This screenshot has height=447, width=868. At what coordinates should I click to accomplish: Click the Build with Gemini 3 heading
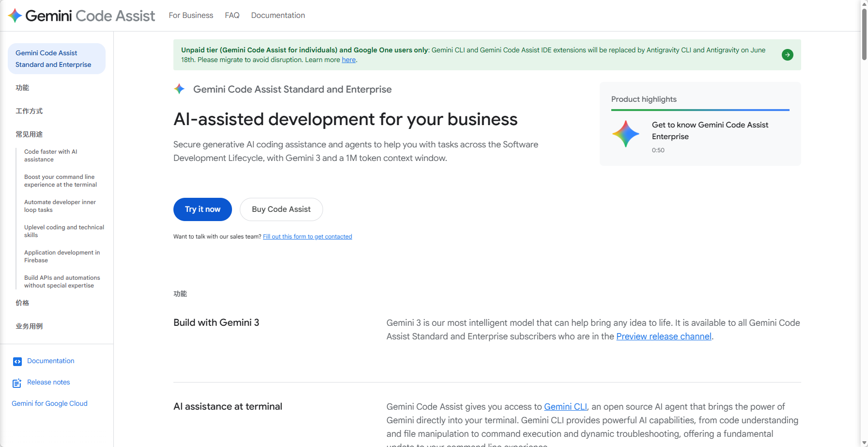pyautogui.click(x=216, y=323)
